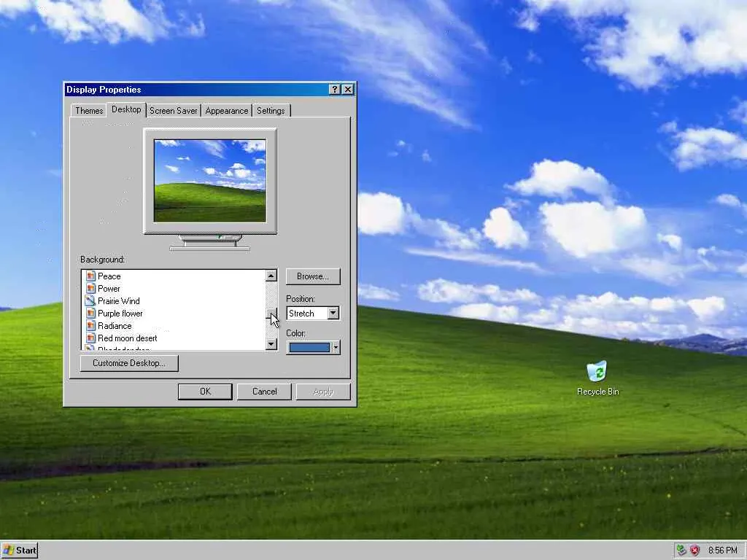The image size is (747, 560).
Task: Select the Desktop tab
Action: pyautogui.click(x=126, y=109)
